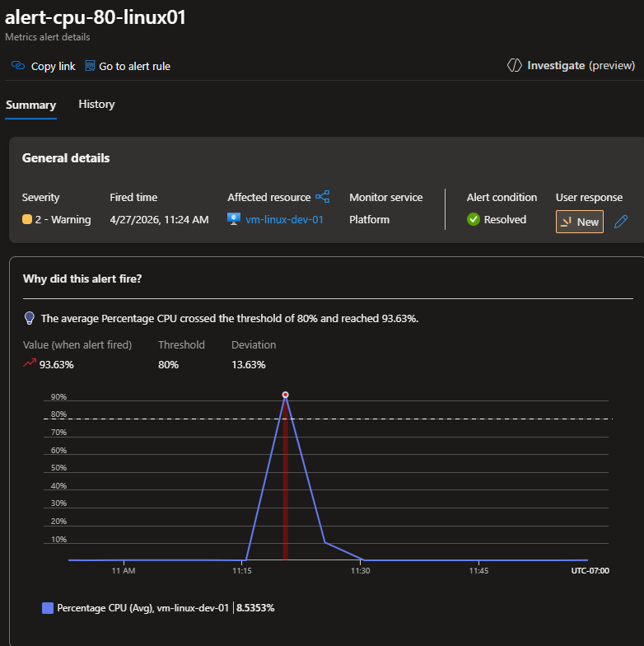Image resolution: width=644 pixels, height=646 pixels.
Task: Click Go to alert rule
Action: coord(128,66)
